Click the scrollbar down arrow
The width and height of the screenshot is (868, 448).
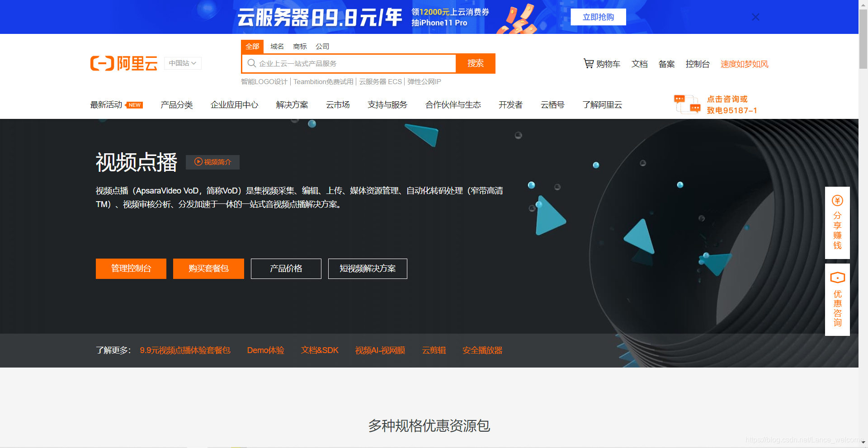coord(863,443)
